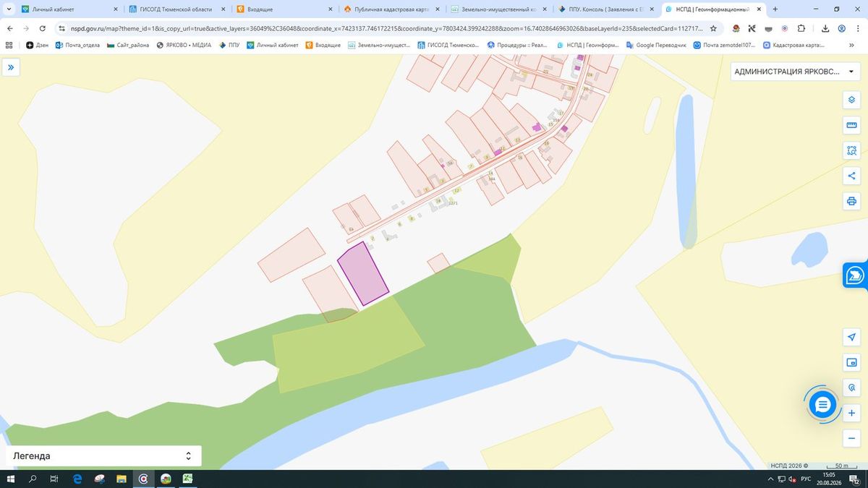The height and width of the screenshot is (488, 868).
Task: Open the share map link tool
Action: tap(851, 176)
